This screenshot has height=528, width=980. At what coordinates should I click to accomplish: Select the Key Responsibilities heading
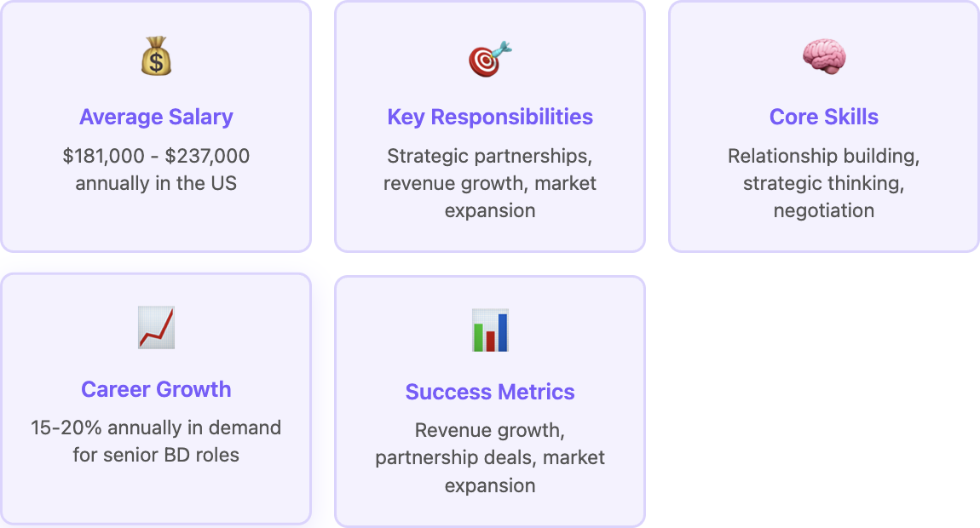(490, 117)
